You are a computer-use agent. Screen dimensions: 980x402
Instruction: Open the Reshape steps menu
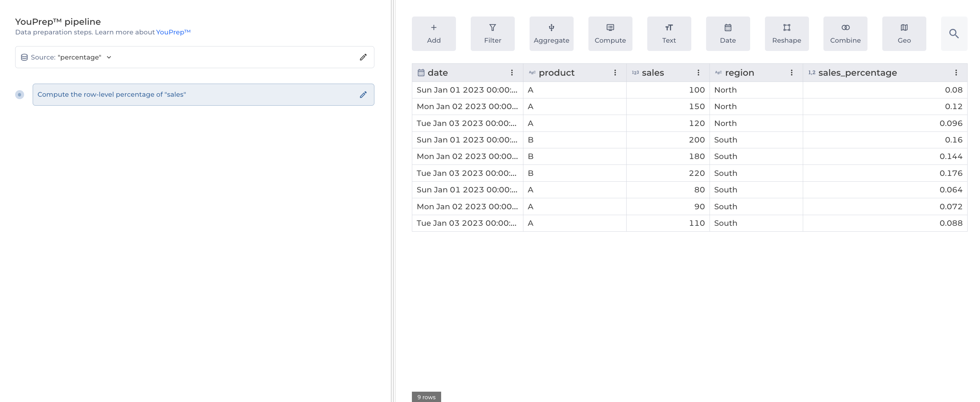point(786,33)
